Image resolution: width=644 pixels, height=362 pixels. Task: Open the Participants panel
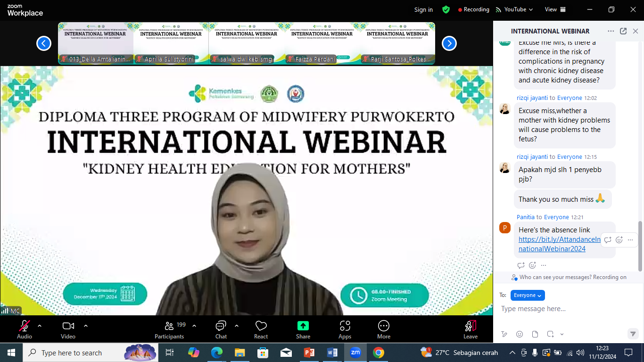click(x=169, y=329)
